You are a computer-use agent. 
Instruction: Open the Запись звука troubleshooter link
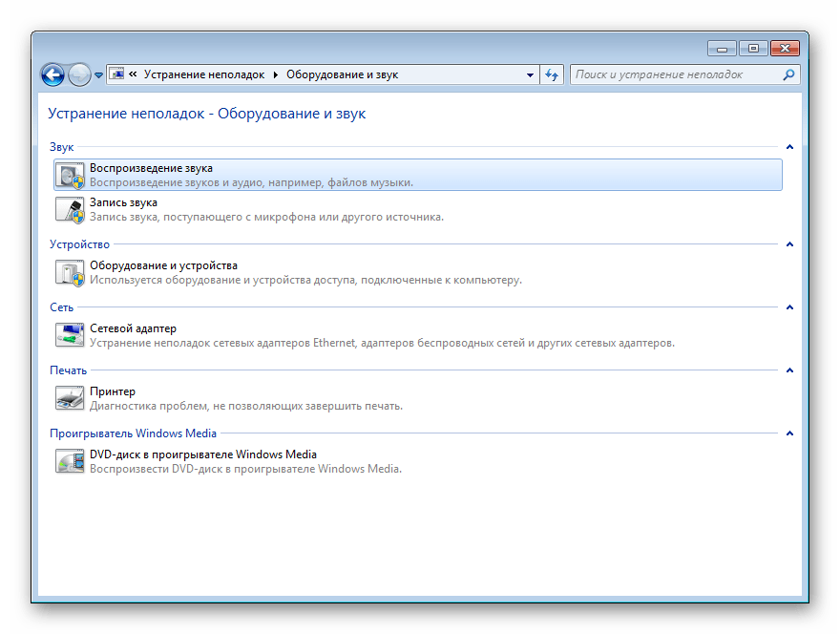coord(123,202)
